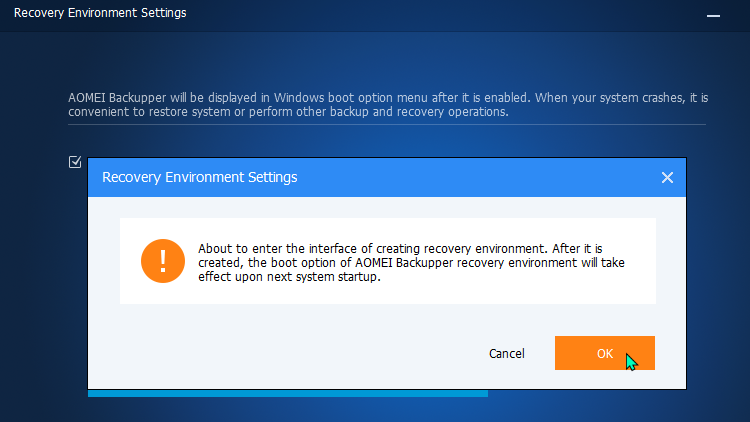
Task: Click the message starting "About to enter"
Action: [411, 262]
